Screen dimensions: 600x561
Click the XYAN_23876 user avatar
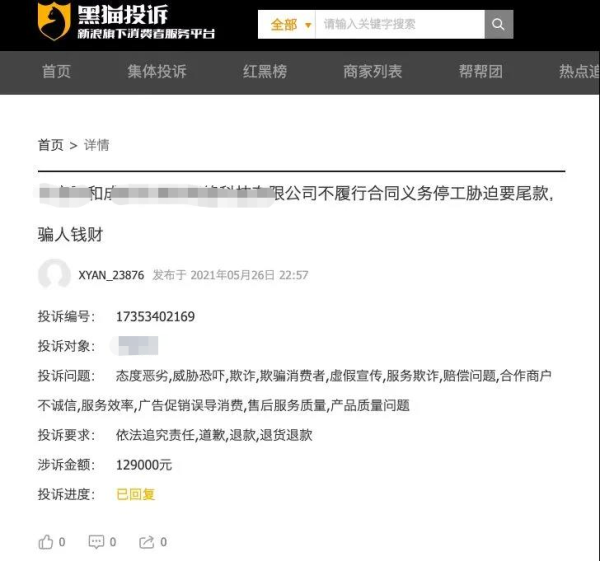[x=54, y=274]
